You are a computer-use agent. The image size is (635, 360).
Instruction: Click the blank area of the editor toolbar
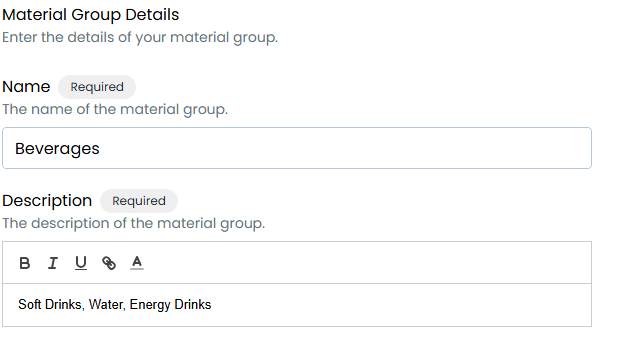(x=364, y=263)
